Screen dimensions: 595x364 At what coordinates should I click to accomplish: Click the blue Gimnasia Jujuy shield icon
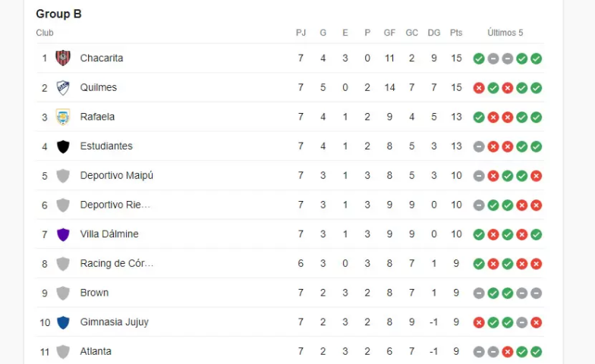[63, 322]
